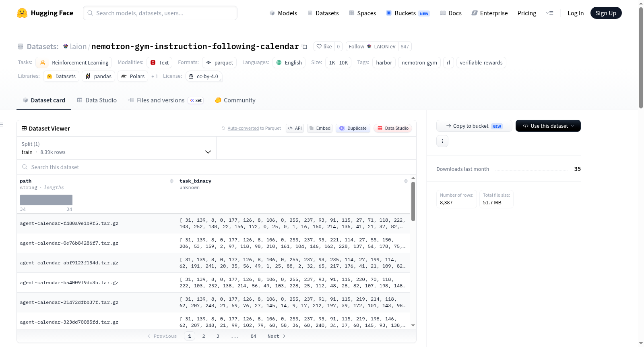
Task: Click the pandas library tag
Action: (99, 76)
